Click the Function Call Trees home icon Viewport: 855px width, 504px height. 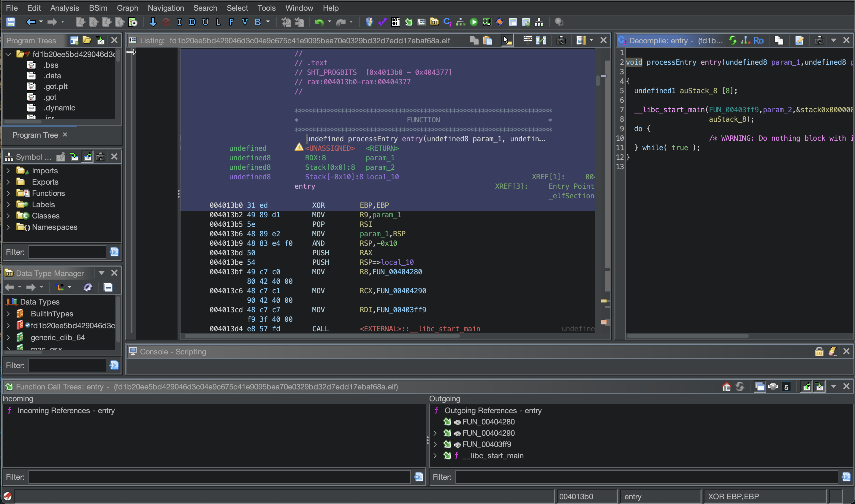coord(726,386)
